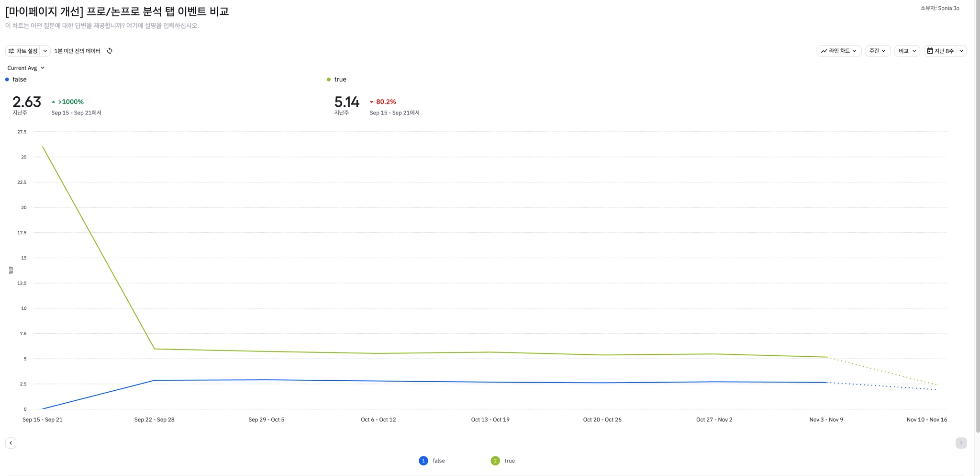Click the right chevron scroll button

961,443
